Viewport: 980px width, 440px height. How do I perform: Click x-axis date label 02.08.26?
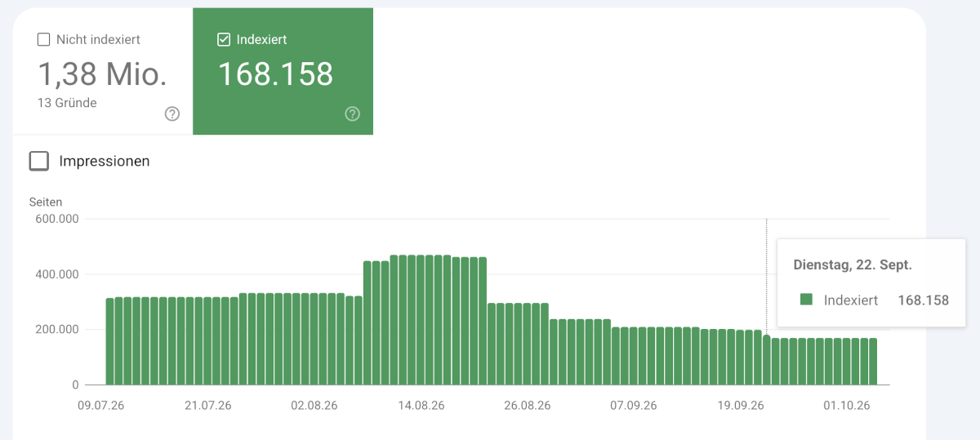pos(314,405)
